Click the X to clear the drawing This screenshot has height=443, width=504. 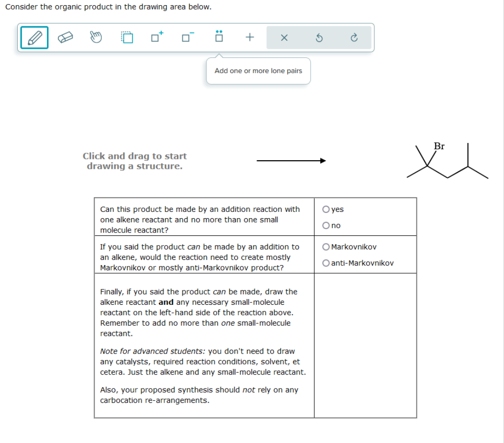pyautogui.click(x=284, y=37)
